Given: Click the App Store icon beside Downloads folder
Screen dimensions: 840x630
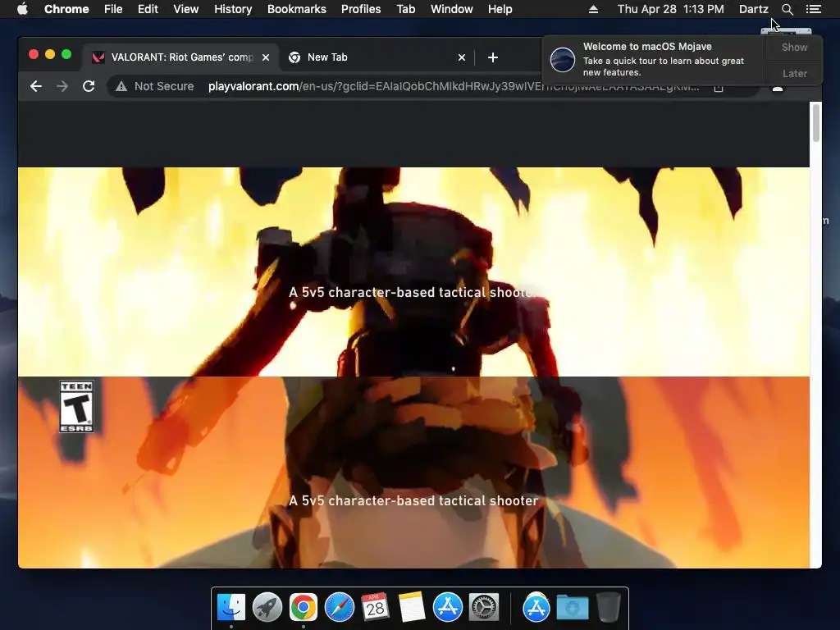Looking at the screenshot, I should [x=536, y=607].
